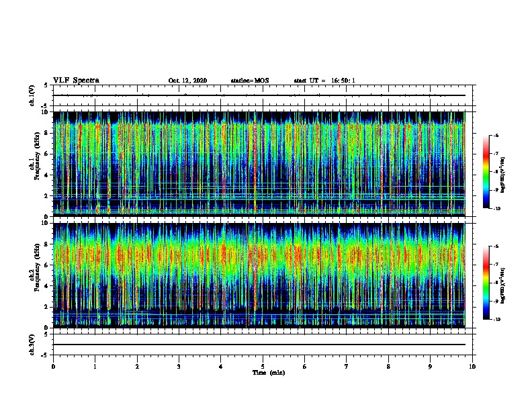532x411 pixels.
Task: Click the "station=MOS" header label
Action: [x=250, y=81]
